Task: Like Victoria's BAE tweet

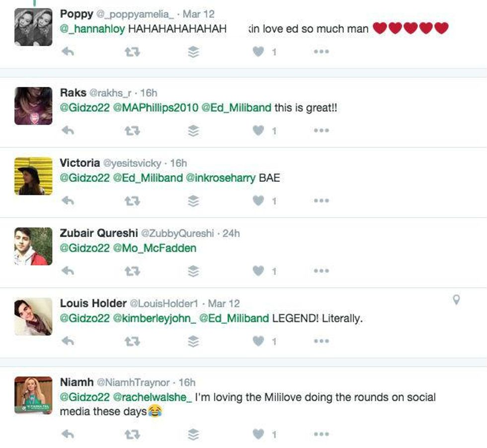Action: [x=258, y=201]
